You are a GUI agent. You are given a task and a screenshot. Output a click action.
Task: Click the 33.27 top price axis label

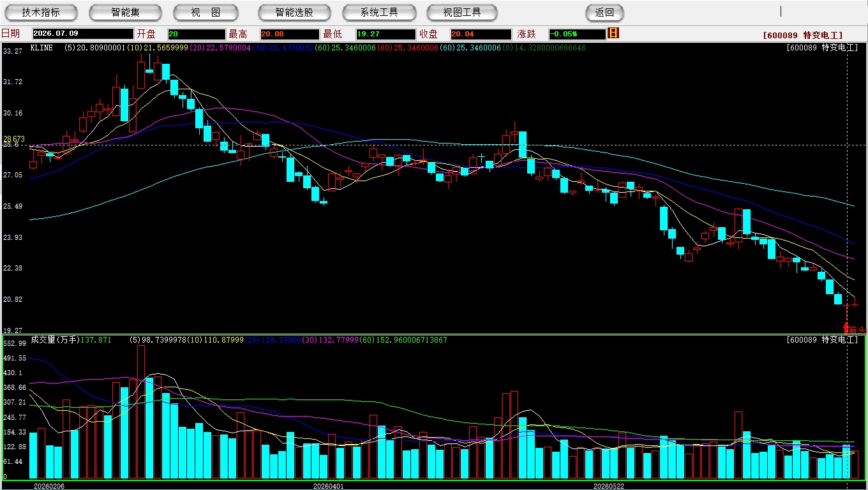pos(13,50)
